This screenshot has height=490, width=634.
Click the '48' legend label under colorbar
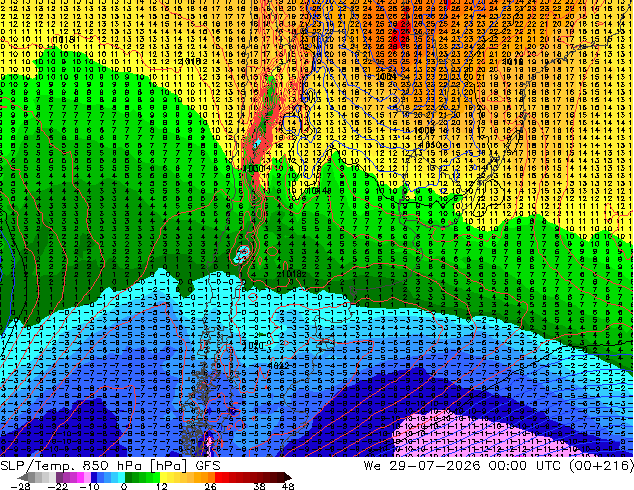pyautogui.click(x=288, y=486)
